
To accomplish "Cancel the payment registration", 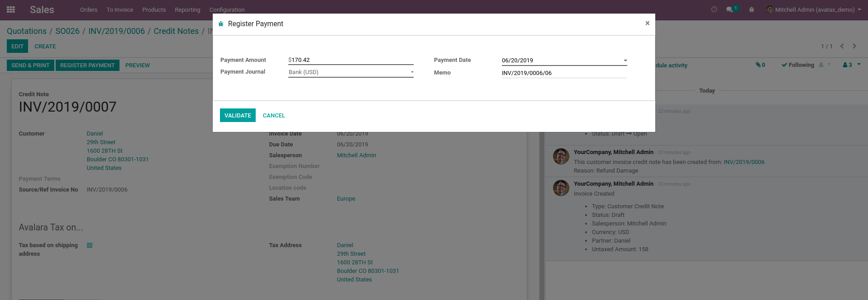I will pyautogui.click(x=274, y=115).
